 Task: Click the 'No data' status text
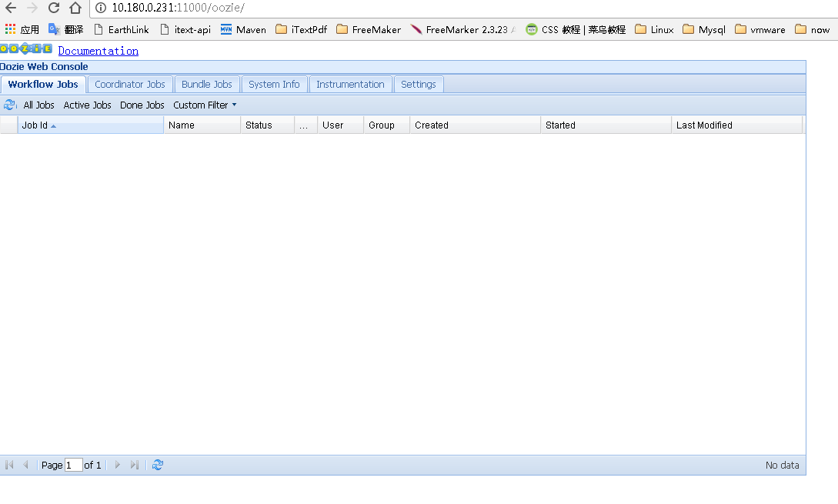click(x=782, y=465)
